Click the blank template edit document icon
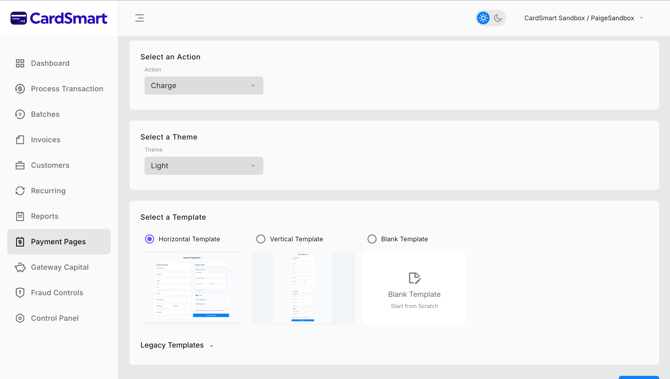The width and height of the screenshot is (670, 379). coord(414,278)
